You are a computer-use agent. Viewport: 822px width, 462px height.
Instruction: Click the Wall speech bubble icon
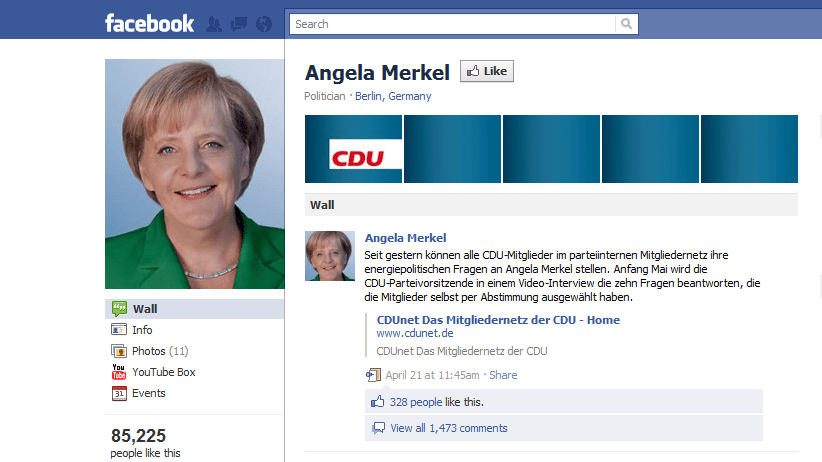119,309
